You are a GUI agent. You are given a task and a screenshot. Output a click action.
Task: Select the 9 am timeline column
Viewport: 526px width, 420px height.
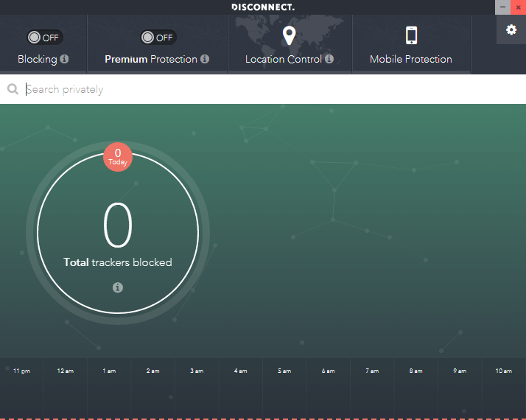460,388
